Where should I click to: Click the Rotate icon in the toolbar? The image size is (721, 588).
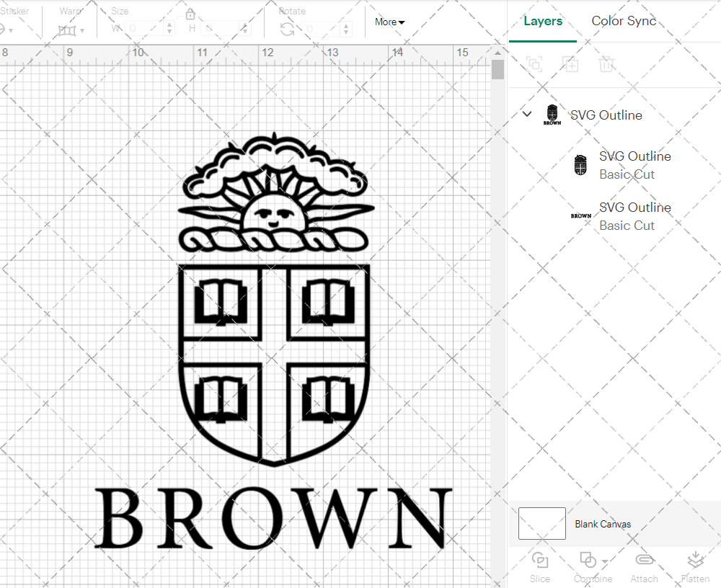pos(287,30)
